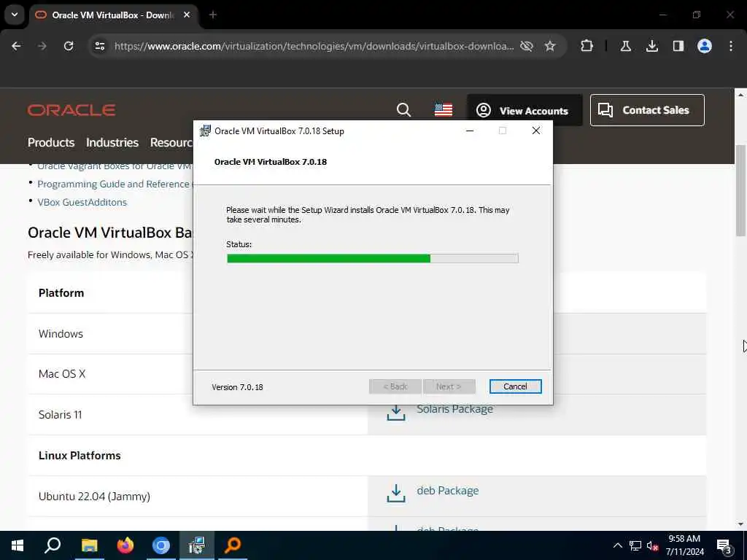
Task: Click the address bar URL
Action: [314, 46]
